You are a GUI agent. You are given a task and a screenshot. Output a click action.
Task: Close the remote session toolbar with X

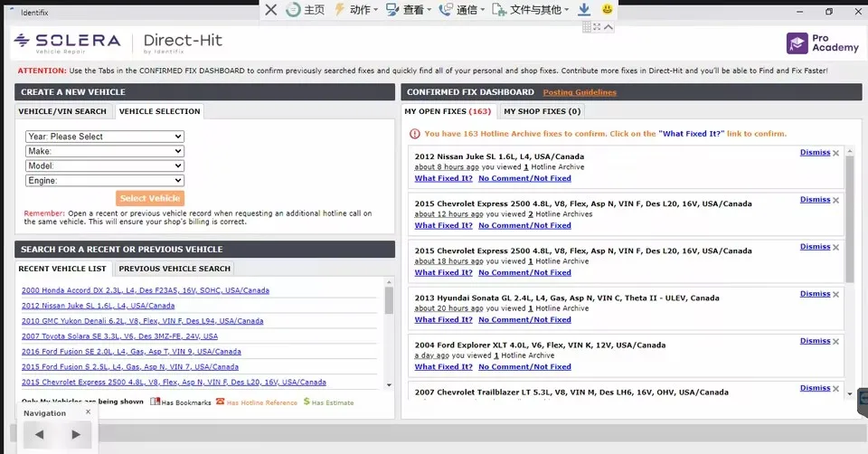coord(270,10)
